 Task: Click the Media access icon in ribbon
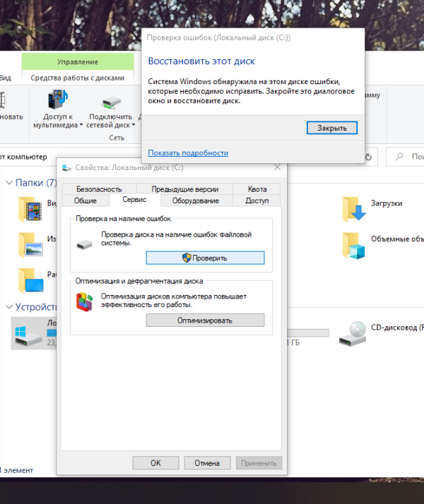pyautogui.click(x=58, y=100)
